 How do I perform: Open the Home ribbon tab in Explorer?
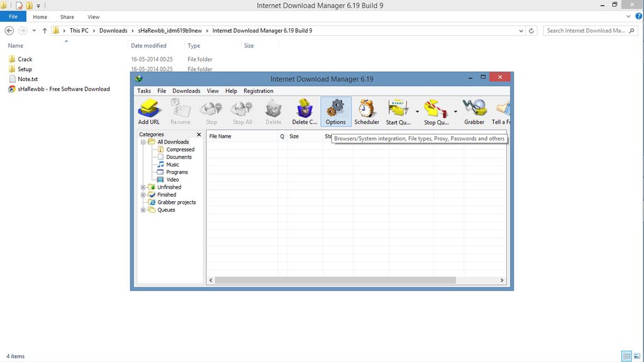point(40,17)
